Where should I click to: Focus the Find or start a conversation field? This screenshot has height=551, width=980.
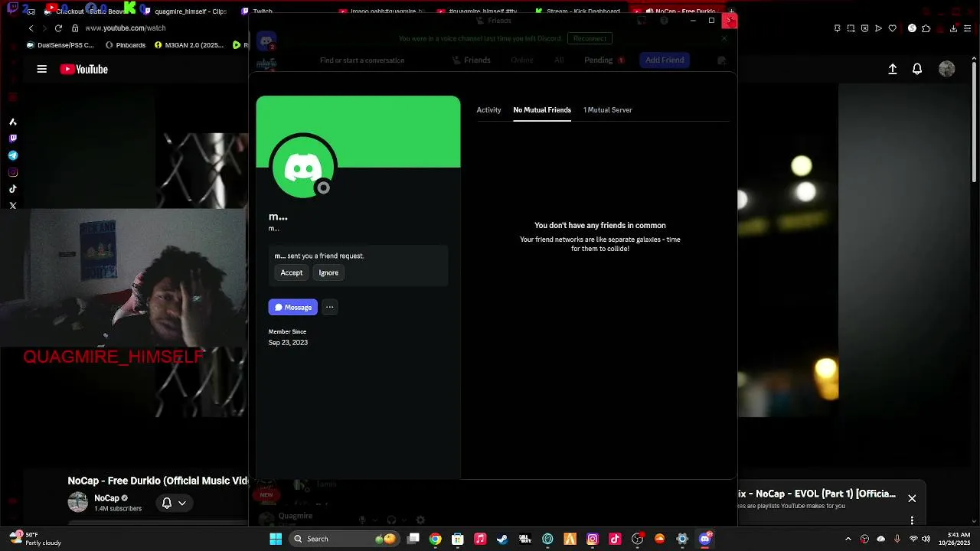tap(362, 60)
